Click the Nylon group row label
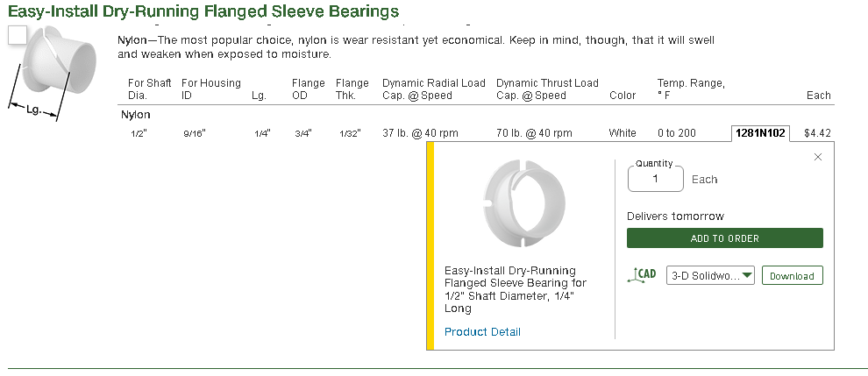Image resolution: width=868 pixels, height=376 pixels. point(135,115)
